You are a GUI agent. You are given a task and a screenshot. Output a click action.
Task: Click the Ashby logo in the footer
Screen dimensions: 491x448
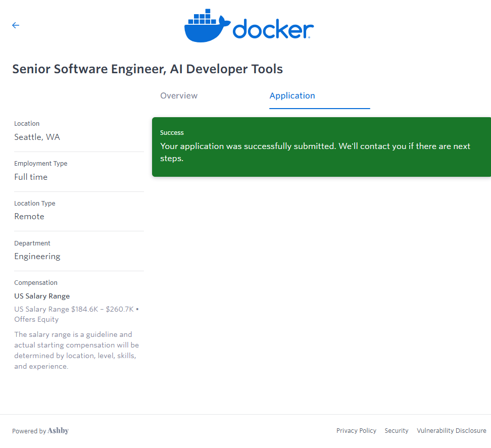[x=58, y=431]
